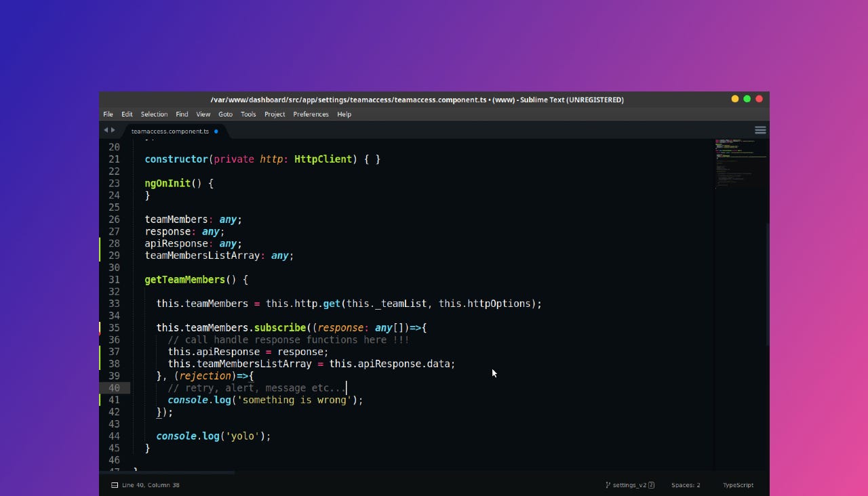Click the subscribe call on line 35

[280, 328]
